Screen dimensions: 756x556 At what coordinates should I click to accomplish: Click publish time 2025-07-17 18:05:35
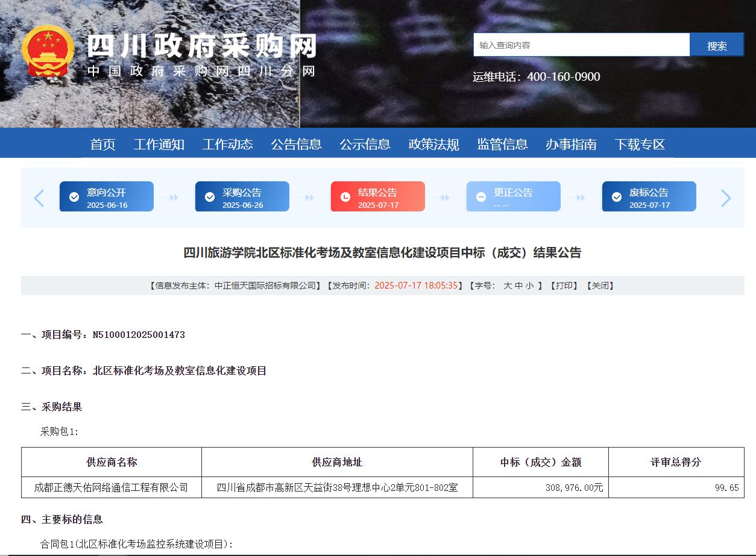point(416,286)
